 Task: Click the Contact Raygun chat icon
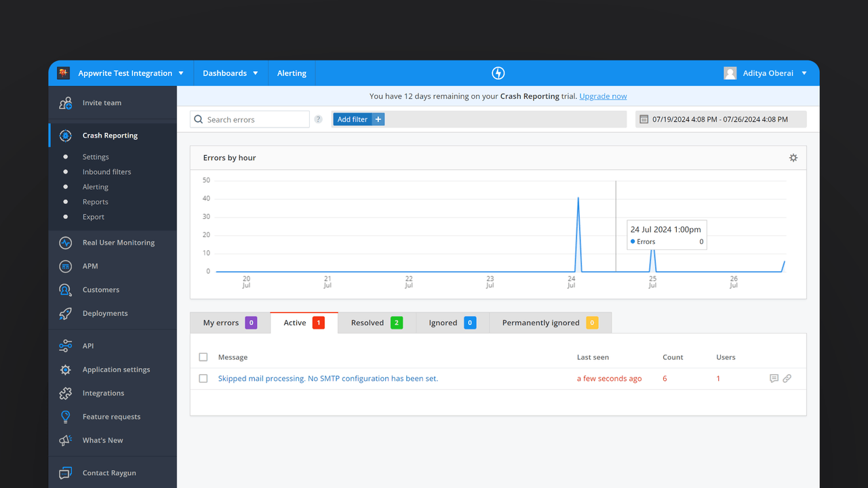tap(66, 473)
